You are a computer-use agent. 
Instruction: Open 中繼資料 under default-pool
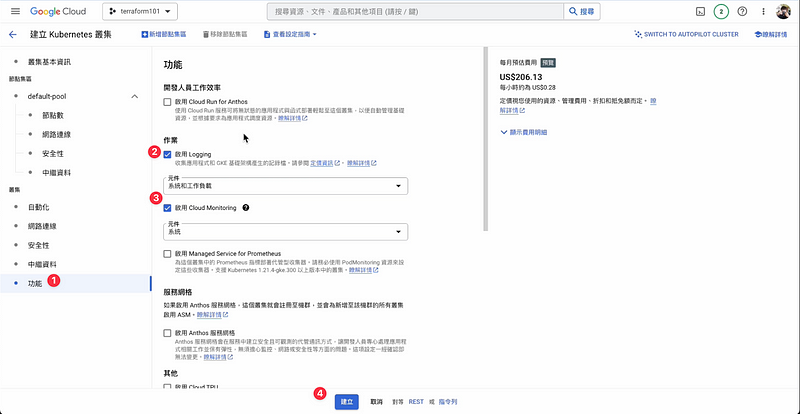(x=57, y=173)
